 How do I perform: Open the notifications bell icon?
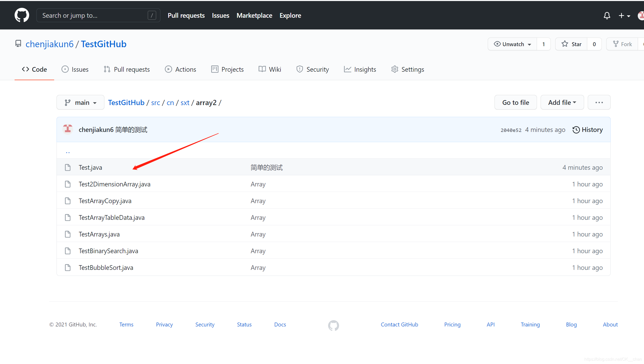click(607, 16)
